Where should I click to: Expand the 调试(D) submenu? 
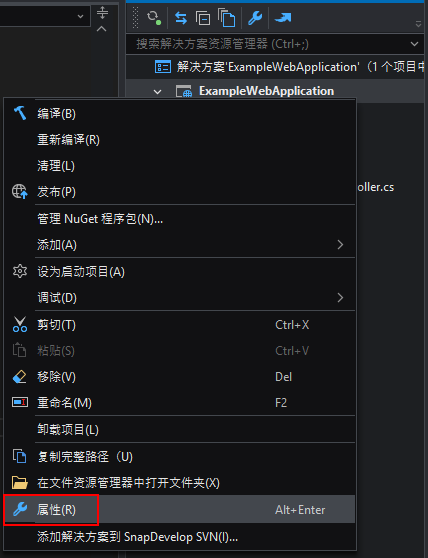tap(179, 298)
